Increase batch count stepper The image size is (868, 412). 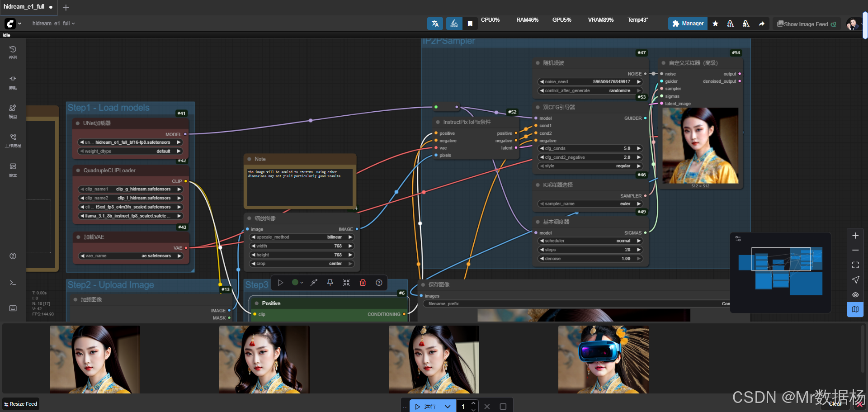click(x=473, y=403)
